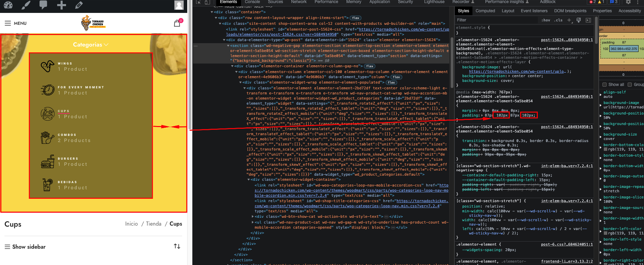Expand the background-size computed property
This screenshot has width=644, height=265.
coord(601,137)
